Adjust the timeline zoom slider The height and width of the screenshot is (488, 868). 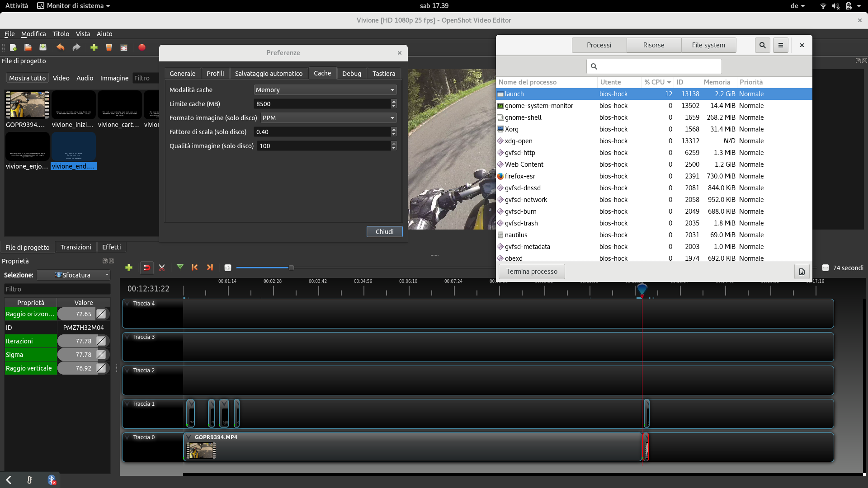click(292, 267)
